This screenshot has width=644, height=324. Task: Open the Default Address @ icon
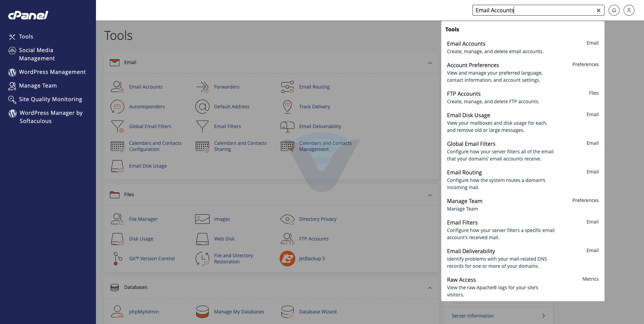(x=202, y=107)
